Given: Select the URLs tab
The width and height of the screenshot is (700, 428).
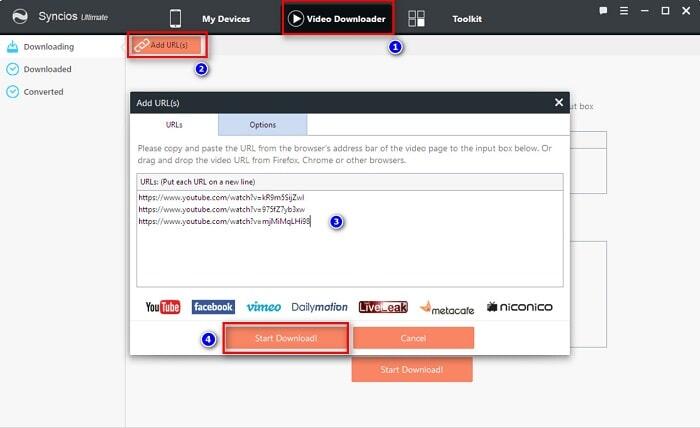Looking at the screenshot, I should click(x=174, y=125).
